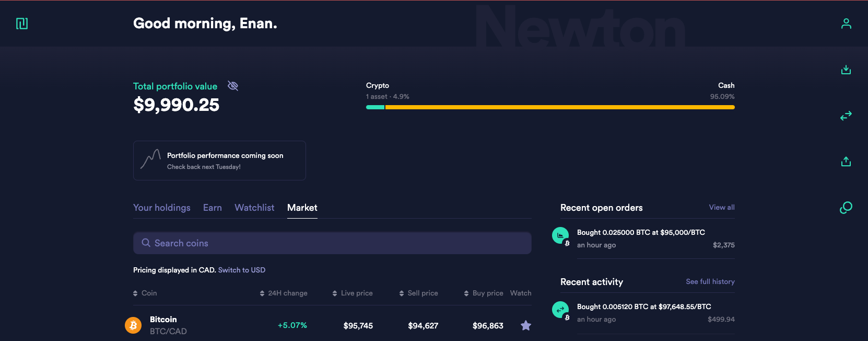Hide total portfolio value with eye icon
This screenshot has width=868, height=341.
(x=233, y=86)
